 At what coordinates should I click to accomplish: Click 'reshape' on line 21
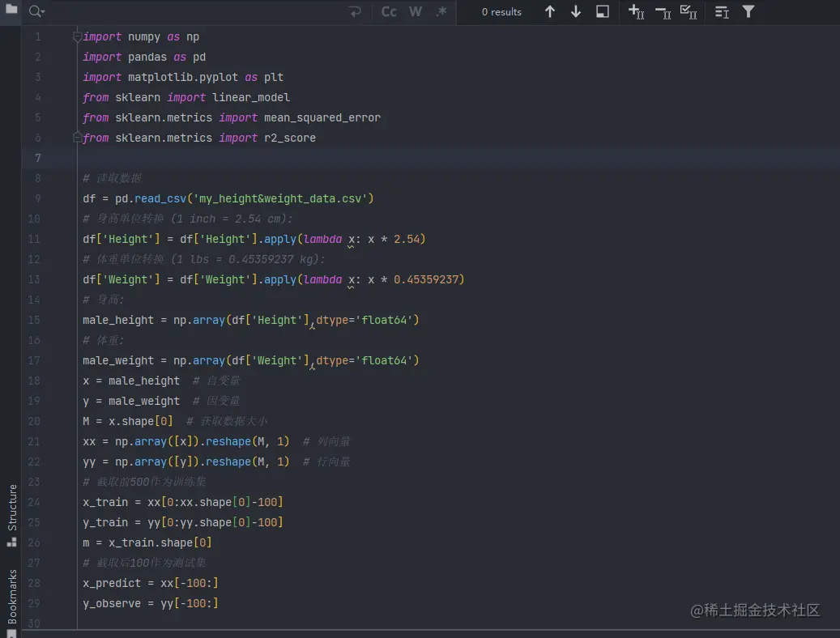pyautogui.click(x=228, y=441)
